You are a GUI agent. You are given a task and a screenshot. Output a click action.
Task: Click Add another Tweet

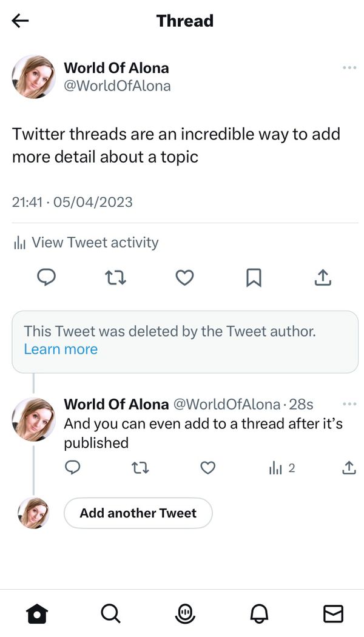pos(138,513)
